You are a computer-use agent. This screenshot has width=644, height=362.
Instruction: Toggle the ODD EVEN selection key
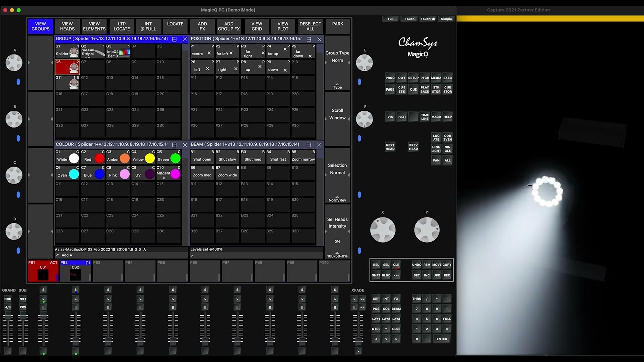[447, 138]
